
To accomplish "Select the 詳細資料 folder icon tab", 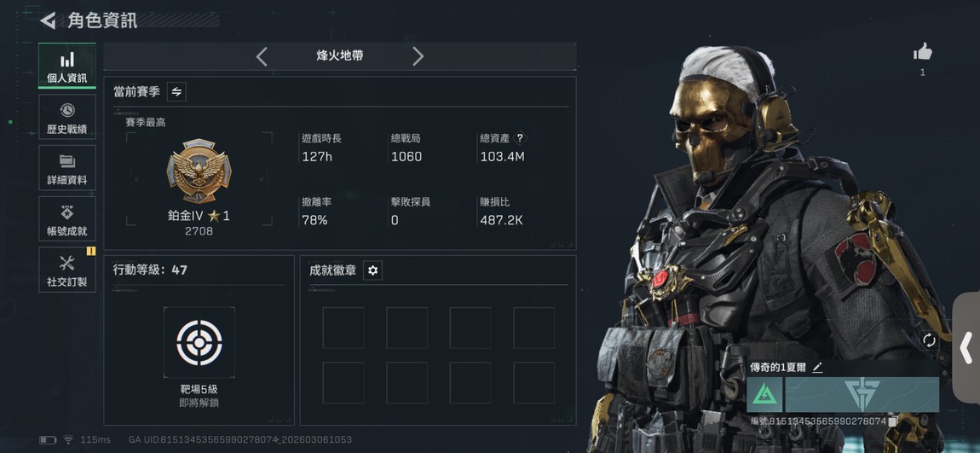I will click(x=66, y=168).
